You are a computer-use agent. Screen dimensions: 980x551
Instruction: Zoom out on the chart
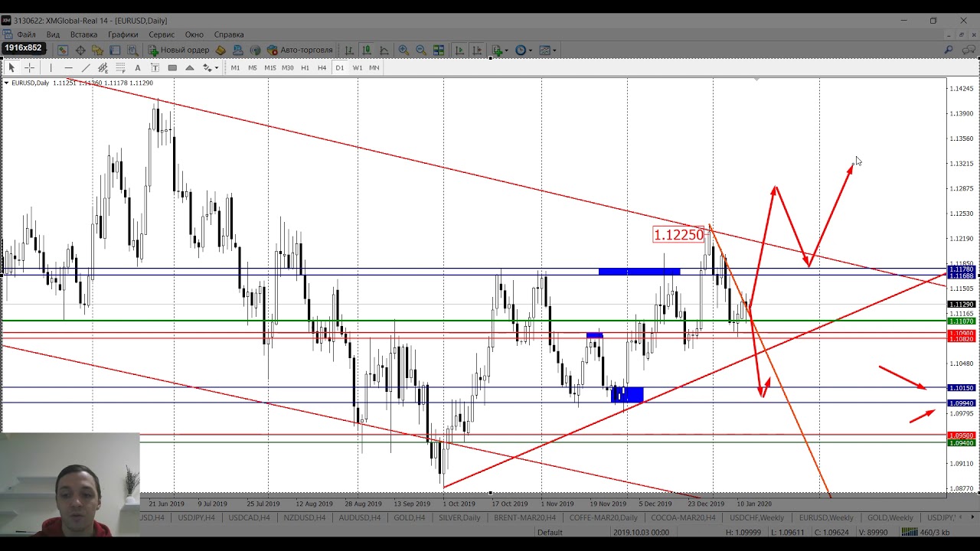[421, 50]
